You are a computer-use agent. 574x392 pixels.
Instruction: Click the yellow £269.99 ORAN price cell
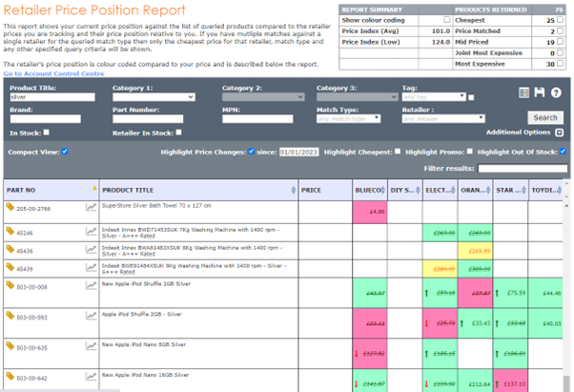[475, 251]
